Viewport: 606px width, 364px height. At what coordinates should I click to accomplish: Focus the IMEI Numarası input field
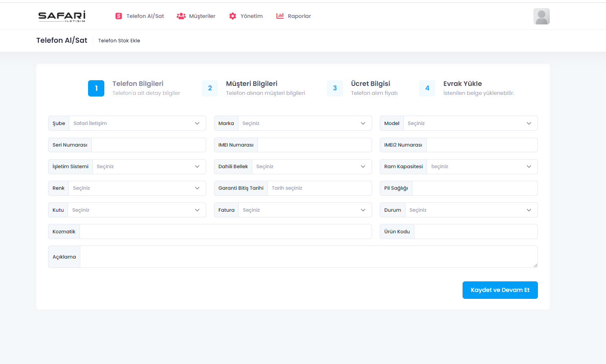pos(315,145)
